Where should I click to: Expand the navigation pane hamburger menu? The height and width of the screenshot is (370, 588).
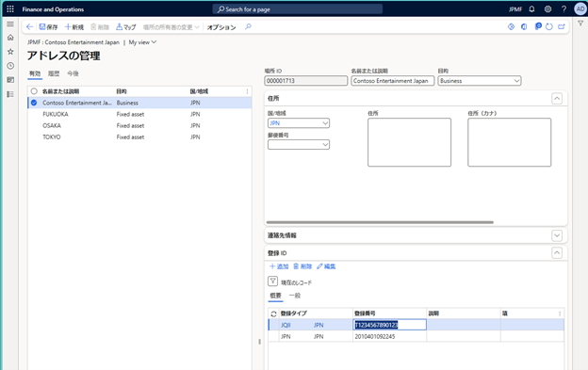point(10,24)
